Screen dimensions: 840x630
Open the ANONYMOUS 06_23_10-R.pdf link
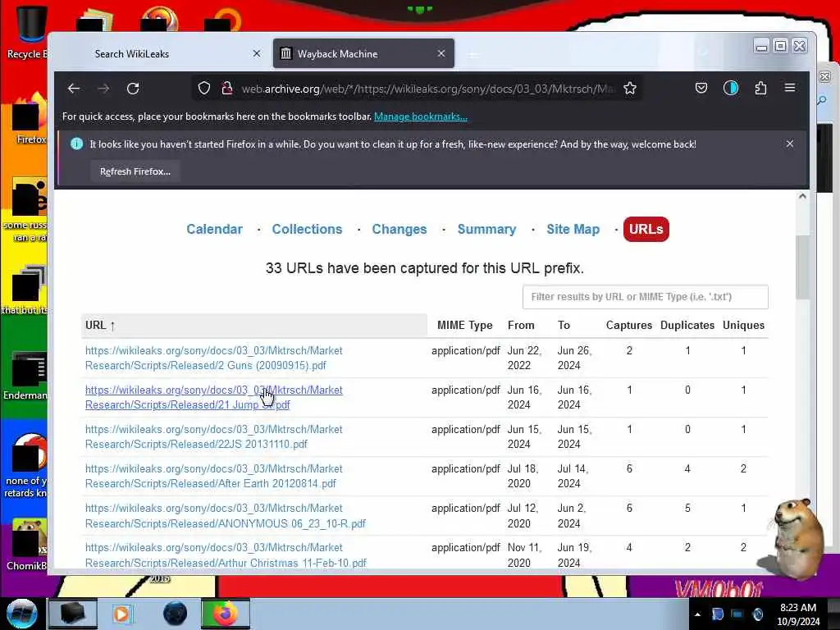[x=225, y=516]
